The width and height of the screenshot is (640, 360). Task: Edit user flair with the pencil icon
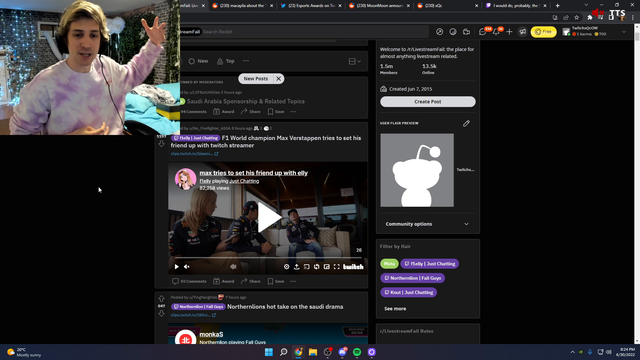click(466, 123)
